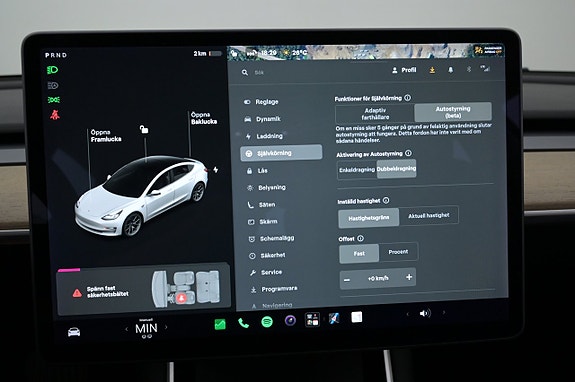Image resolution: width=575 pixels, height=382 pixels.
Task: Open the Profil profile selector
Action: pos(404,70)
